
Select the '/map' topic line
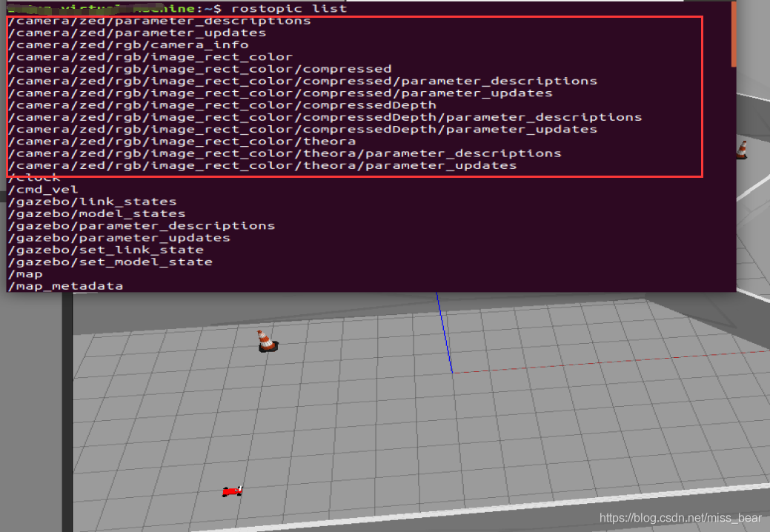click(x=25, y=274)
